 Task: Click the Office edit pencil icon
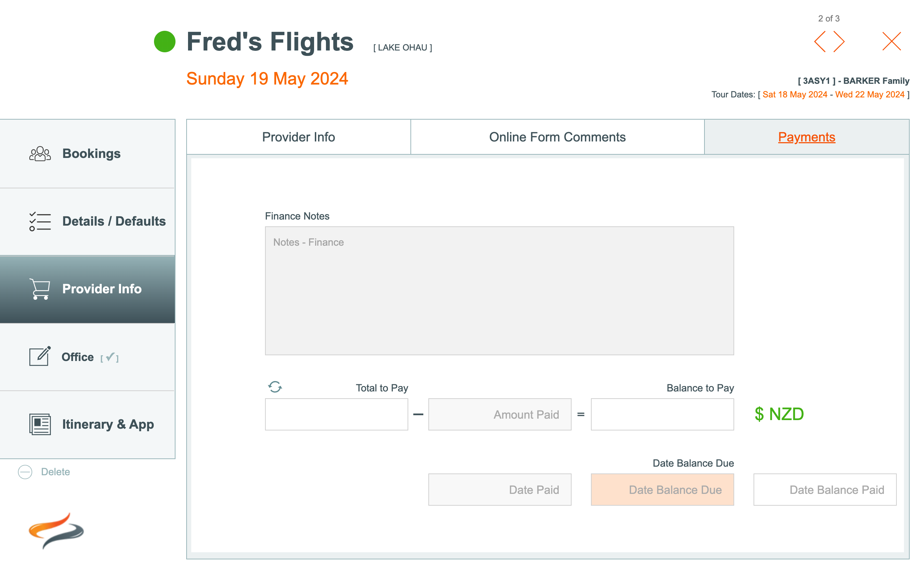pos(40,356)
